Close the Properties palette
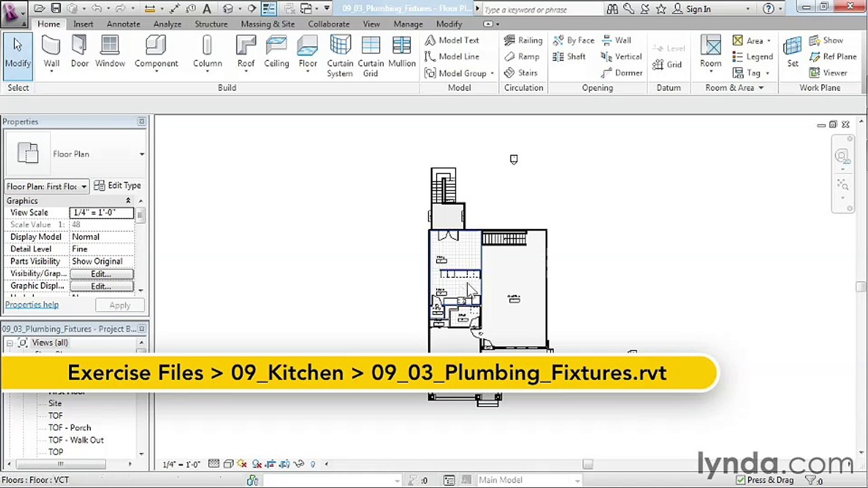Viewport: 868px width, 488px height. point(141,121)
